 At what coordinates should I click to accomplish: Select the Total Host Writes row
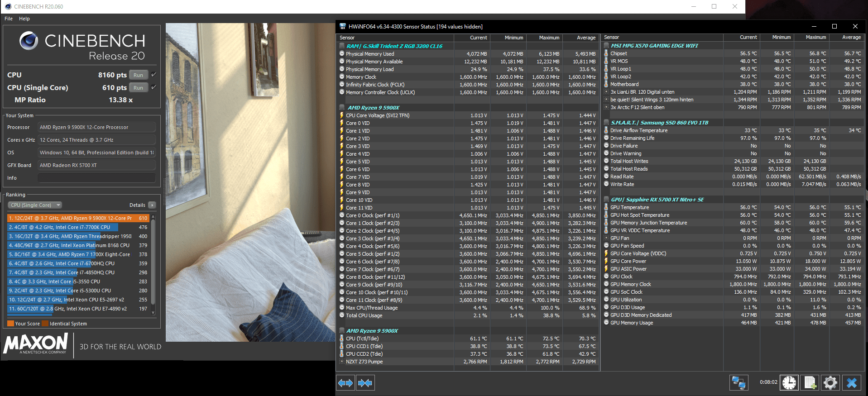coord(733,161)
